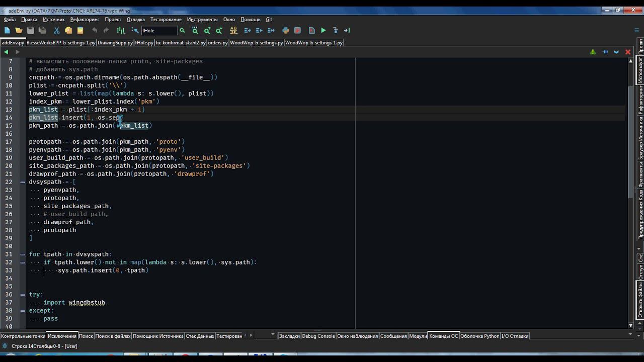Open the replace AB icon
This screenshot has height=362, width=644.
(x=233, y=30)
